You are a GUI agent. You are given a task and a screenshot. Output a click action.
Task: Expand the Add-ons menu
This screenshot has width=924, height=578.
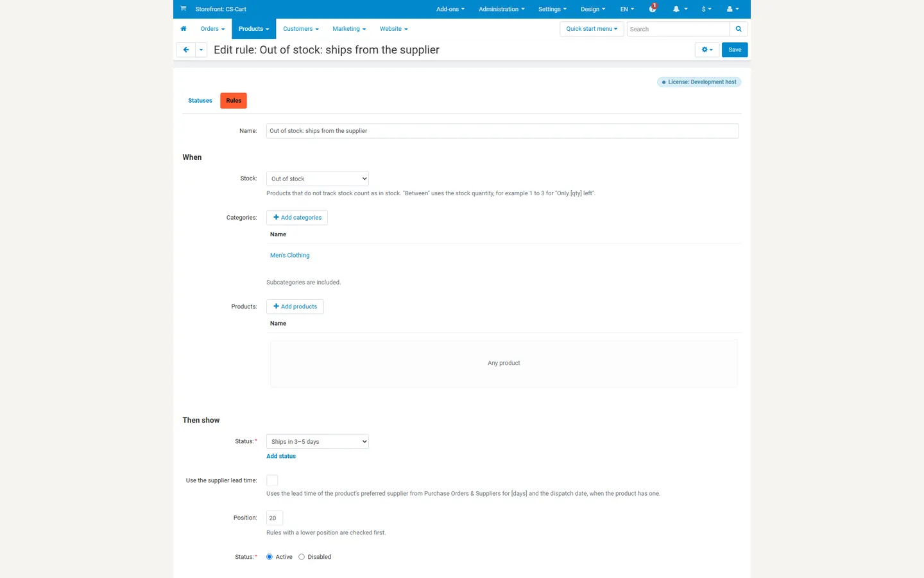point(450,9)
